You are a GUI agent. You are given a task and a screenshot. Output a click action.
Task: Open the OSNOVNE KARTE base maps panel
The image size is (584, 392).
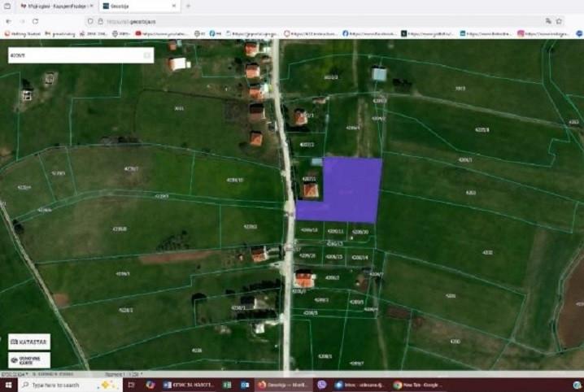(29, 359)
